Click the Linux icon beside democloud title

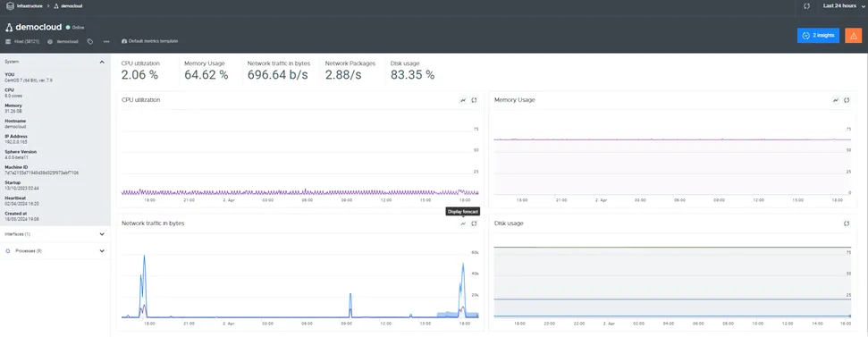tap(9, 27)
